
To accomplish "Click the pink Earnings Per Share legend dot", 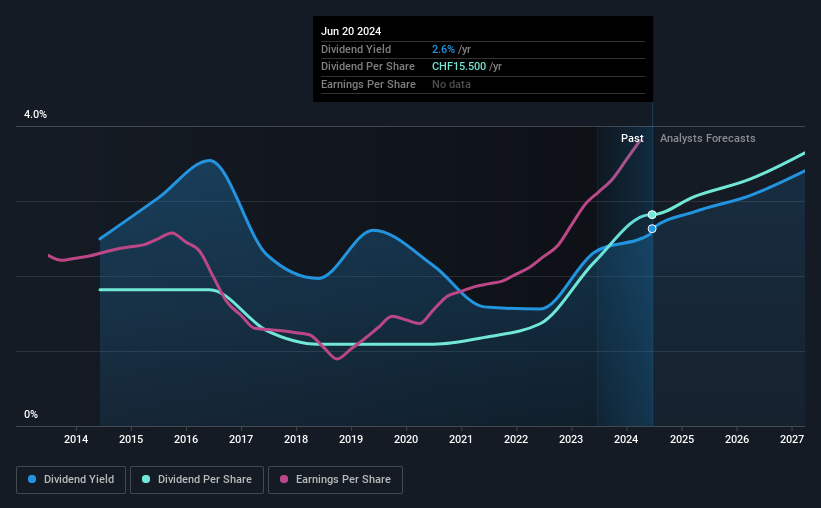I will click(284, 479).
